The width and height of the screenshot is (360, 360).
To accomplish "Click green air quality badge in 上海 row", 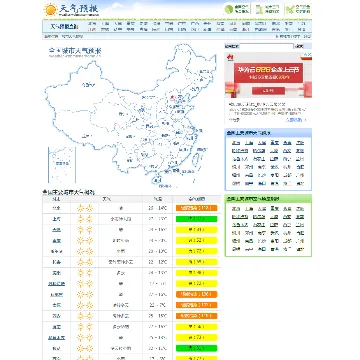I will click(197, 219).
